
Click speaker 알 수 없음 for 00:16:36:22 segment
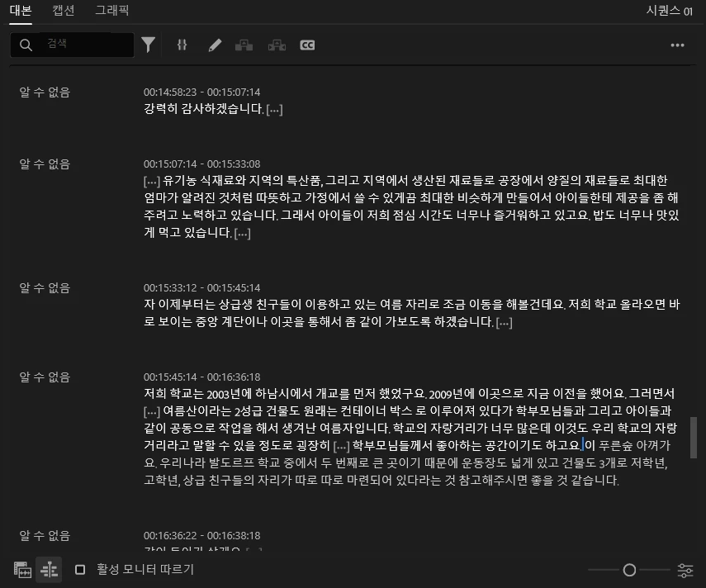point(45,536)
